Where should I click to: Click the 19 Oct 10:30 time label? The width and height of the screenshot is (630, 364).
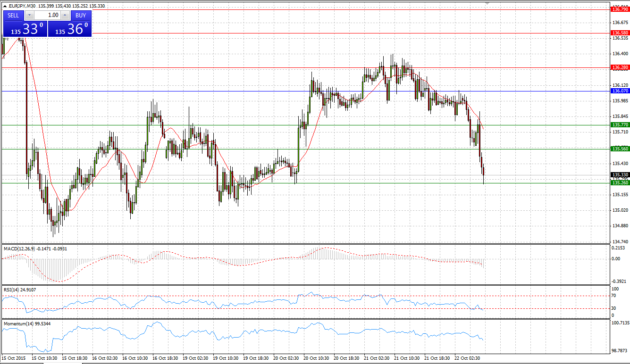click(x=226, y=358)
